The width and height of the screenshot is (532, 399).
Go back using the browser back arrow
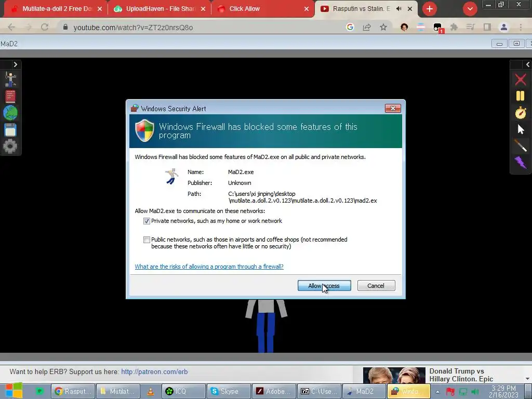tap(11, 27)
